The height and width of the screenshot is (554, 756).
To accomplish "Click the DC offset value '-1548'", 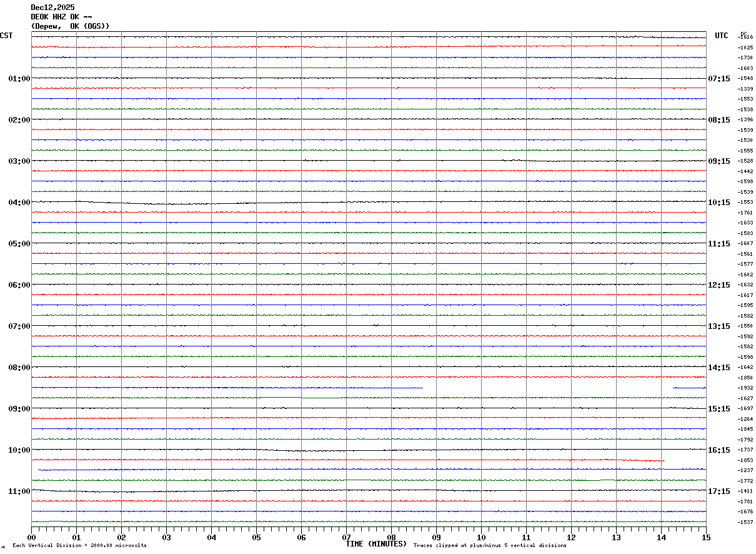I will point(745,79).
